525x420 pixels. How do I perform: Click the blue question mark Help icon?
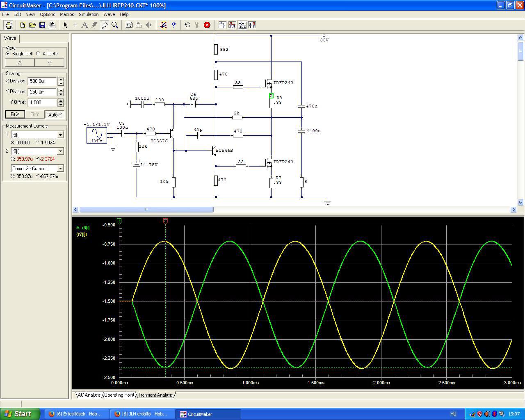coord(173,25)
